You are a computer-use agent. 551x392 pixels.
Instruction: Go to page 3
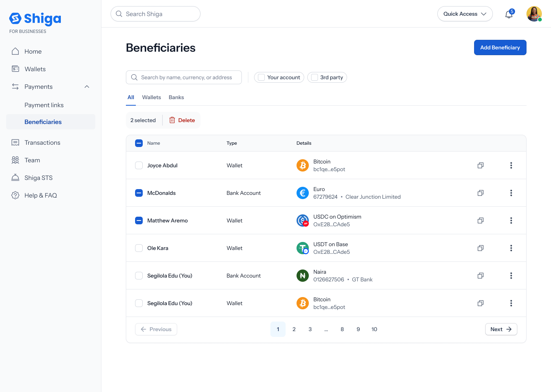[310, 329]
